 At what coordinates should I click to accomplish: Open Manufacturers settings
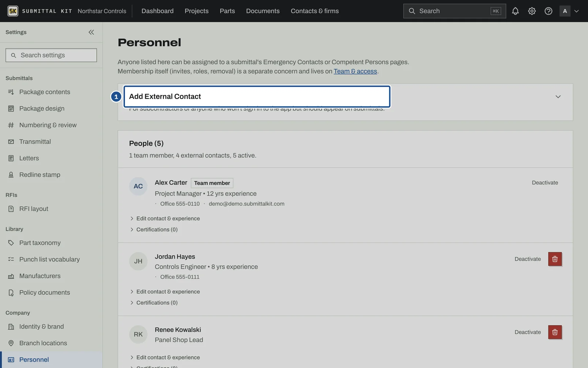point(51,276)
